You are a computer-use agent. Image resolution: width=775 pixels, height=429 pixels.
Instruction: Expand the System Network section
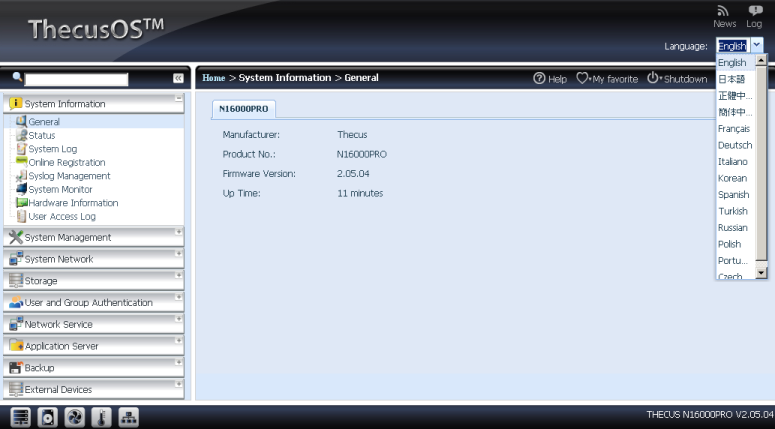pos(178,253)
